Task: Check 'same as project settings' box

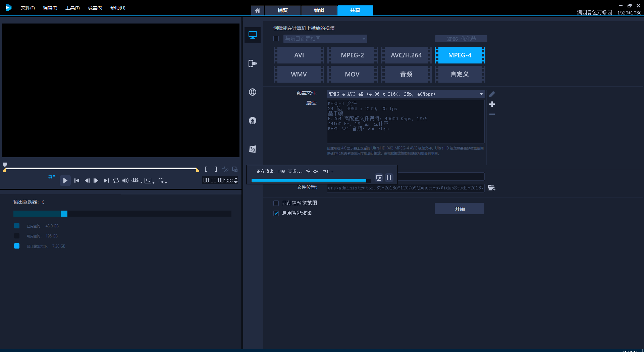Action: 276,39
